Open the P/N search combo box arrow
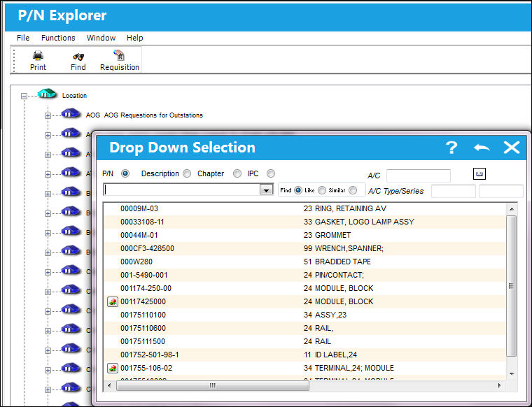The height and width of the screenshot is (407, 532). pos(266,190)
